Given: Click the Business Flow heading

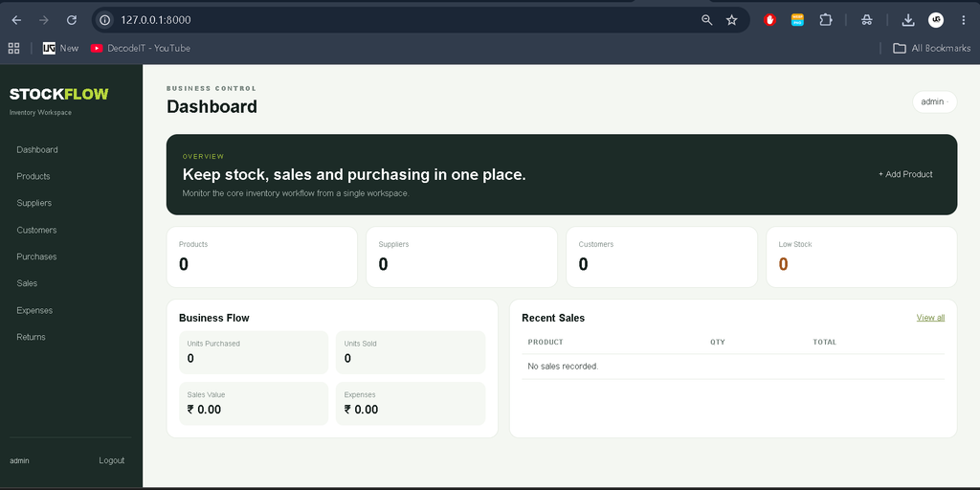Looking at the screenshot, I should point(213,318).
